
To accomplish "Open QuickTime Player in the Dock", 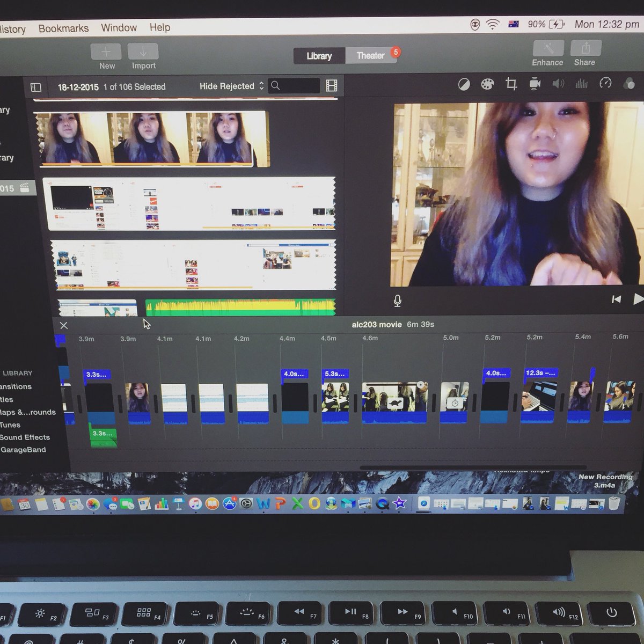I will coord(382,504).
